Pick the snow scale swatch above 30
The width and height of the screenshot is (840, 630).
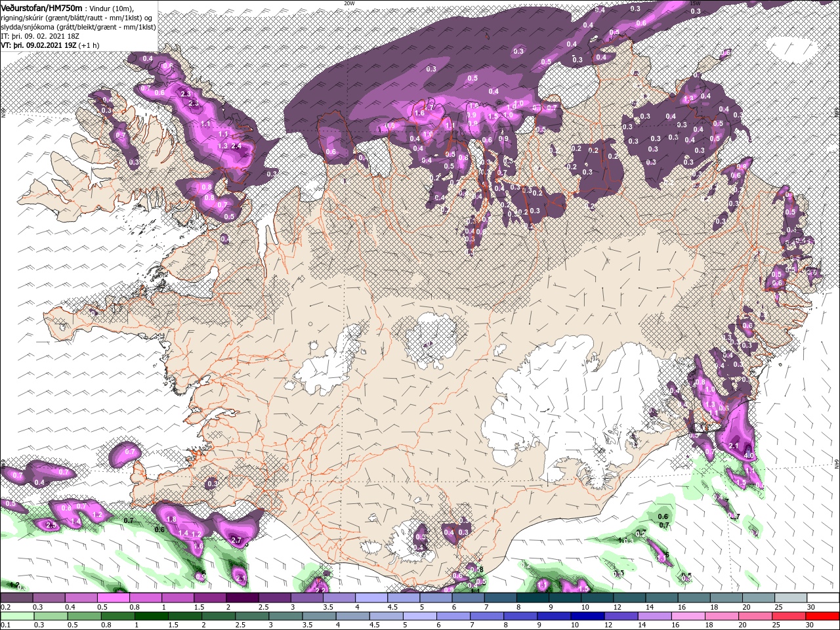tap(824, 598)
